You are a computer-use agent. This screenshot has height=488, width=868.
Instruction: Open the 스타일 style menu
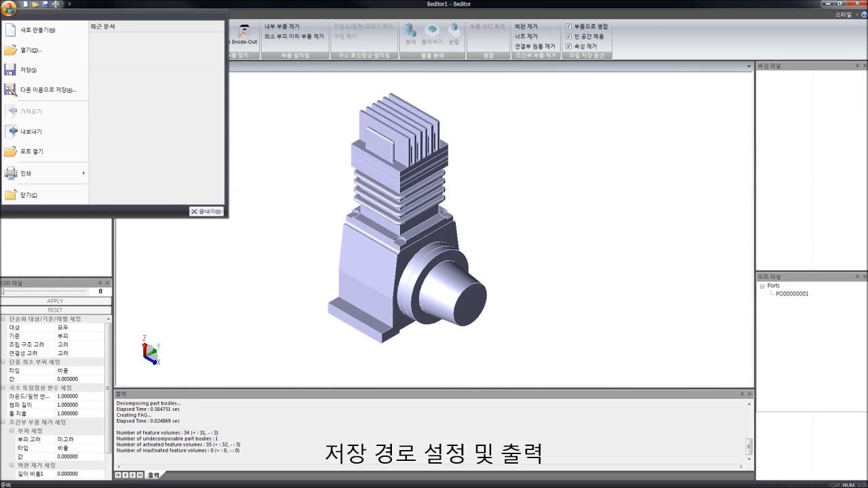click(x=845, y=14)
